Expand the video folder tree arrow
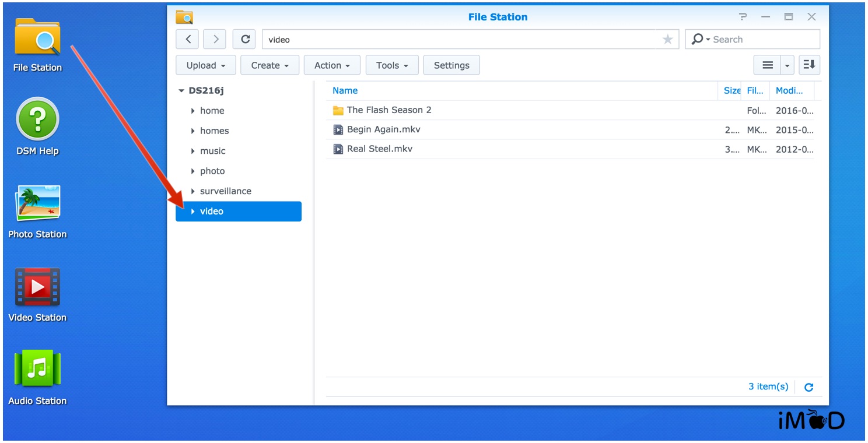This screenshot has width=868, height=443. click(x=192, y=211)
